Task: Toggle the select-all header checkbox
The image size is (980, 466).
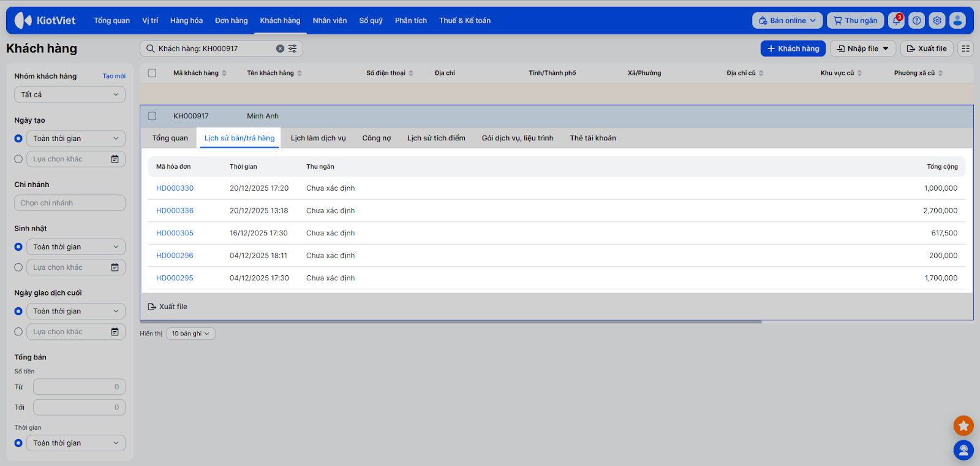Action: (153, 73)
